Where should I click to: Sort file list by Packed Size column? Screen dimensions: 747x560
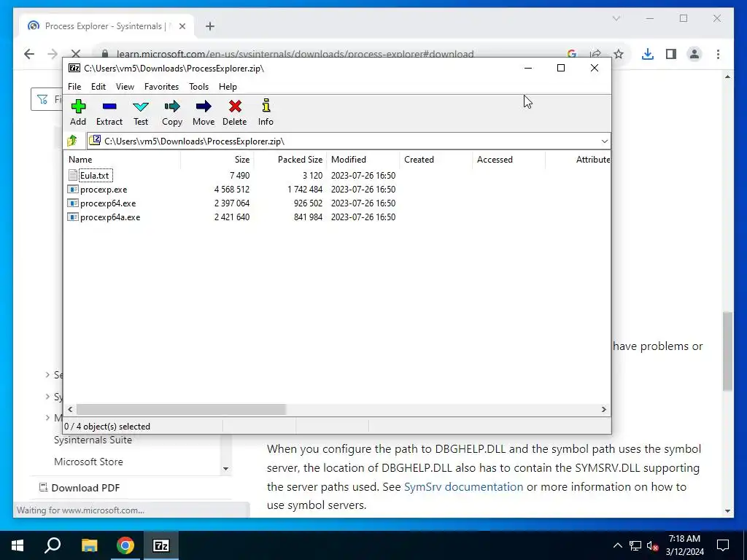290,160
